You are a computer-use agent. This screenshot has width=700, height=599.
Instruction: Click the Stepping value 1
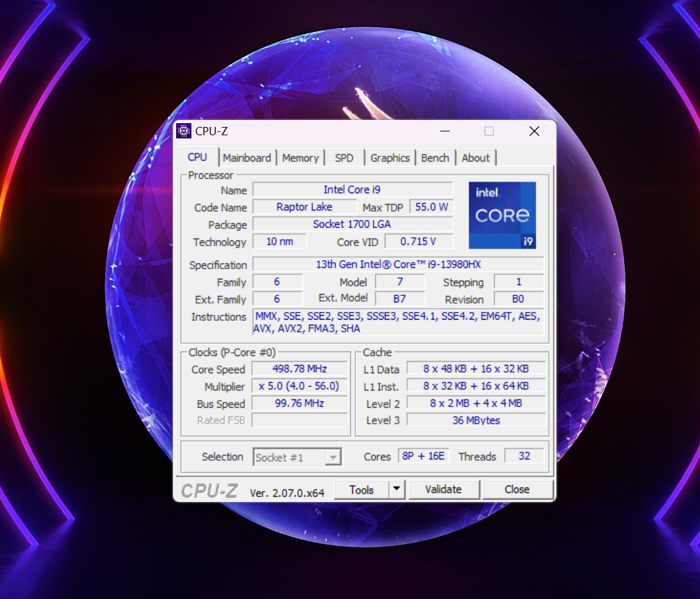pyautogui.click(x=519, y=282)
